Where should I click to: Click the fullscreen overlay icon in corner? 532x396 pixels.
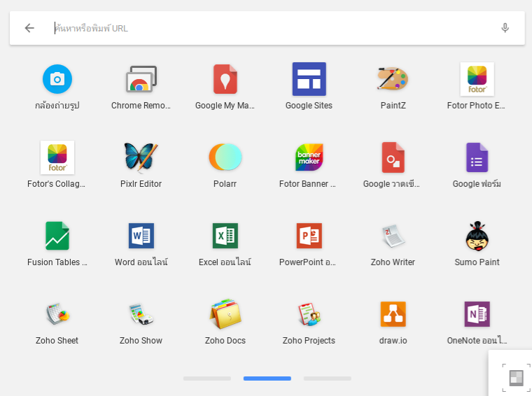(x=516, y=377)
